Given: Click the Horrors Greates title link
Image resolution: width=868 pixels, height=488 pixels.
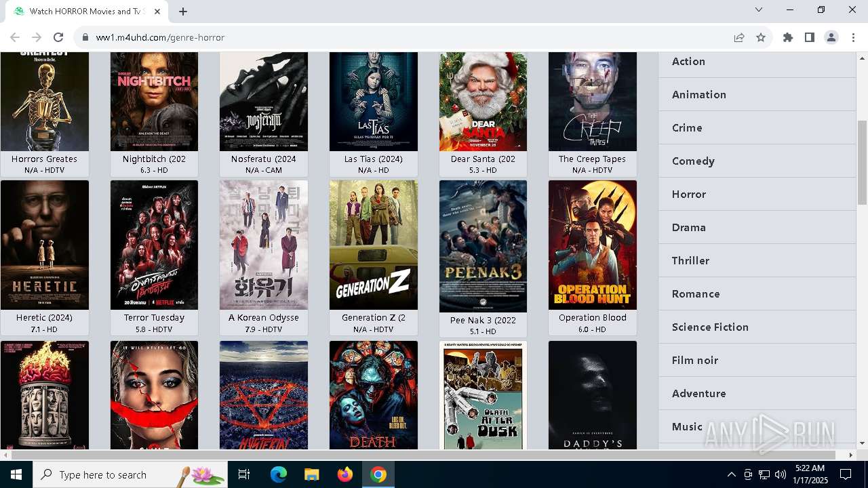Looking at the screenshot, I should (44, 159).
